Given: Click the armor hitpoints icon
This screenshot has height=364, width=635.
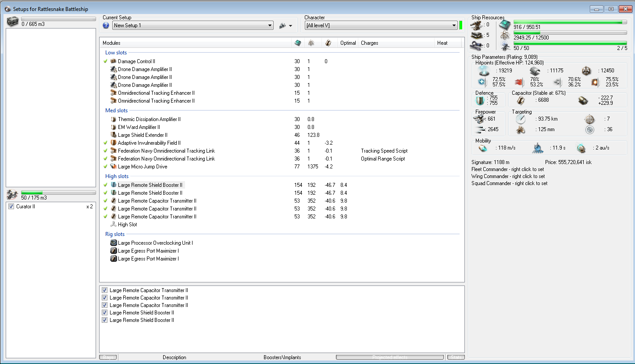Looking at the screenshot, I should [x=534, y=71].
